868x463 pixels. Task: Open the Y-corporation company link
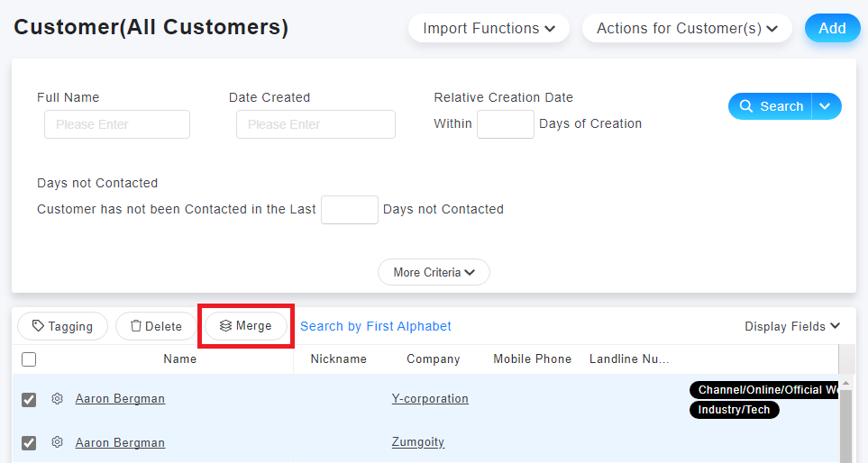click(430, 399)
